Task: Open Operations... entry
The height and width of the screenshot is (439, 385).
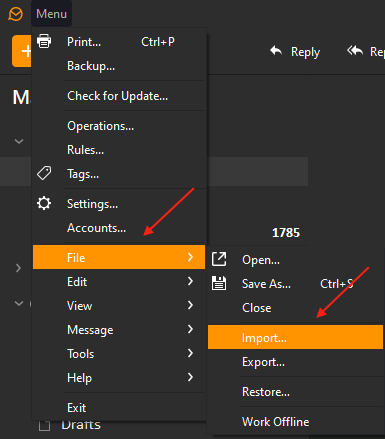Action: pos(119,126)
